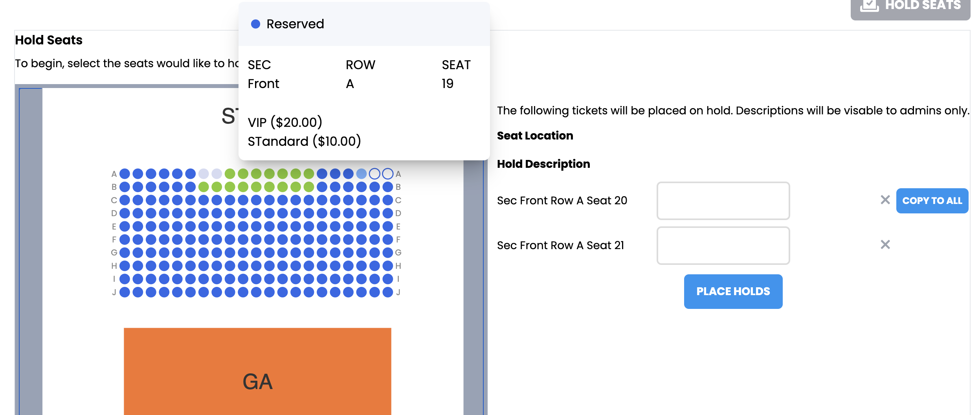Click the orange GA section

tap(257, 371)
